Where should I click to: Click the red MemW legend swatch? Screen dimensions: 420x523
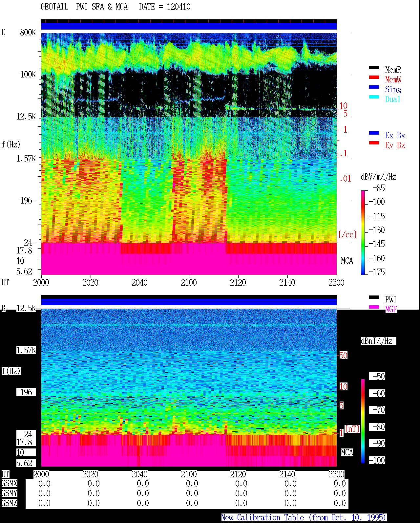(374, 77)
